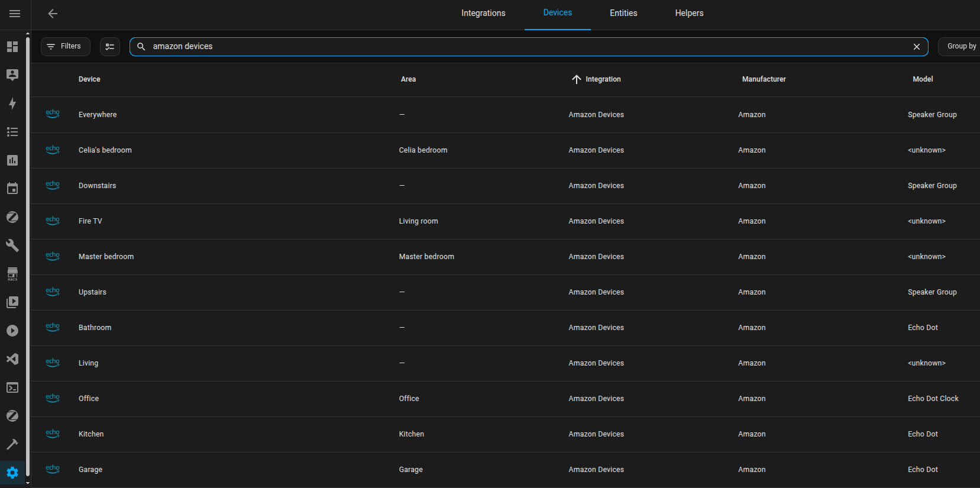Open the Everywhere device row
This screenshot has height=488, width=980.
pyautogui.click(x=506, y=115)
